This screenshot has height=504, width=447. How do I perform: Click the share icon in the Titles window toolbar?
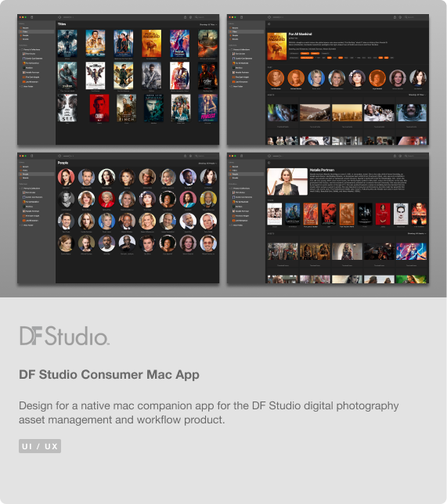(185, 17)
